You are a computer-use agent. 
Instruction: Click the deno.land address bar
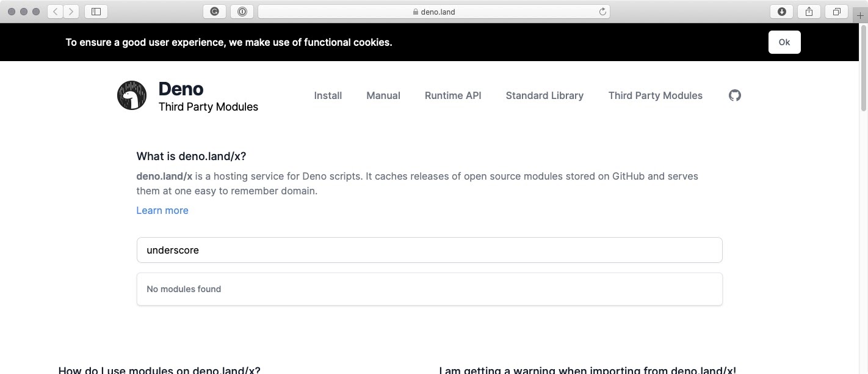[434, 11]
